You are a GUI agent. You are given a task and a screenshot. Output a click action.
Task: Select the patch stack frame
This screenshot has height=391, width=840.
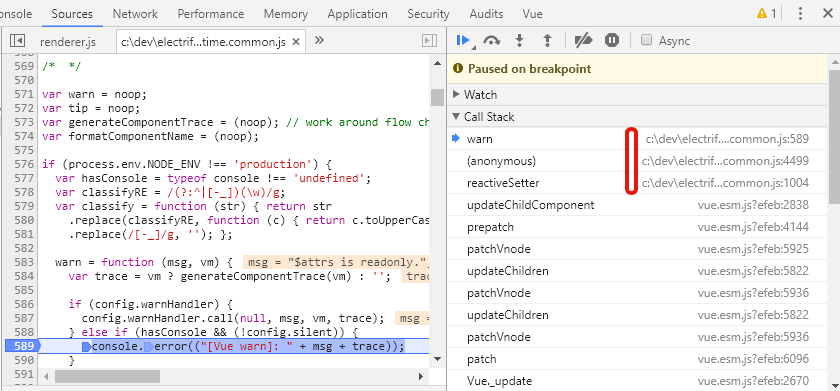638,359
